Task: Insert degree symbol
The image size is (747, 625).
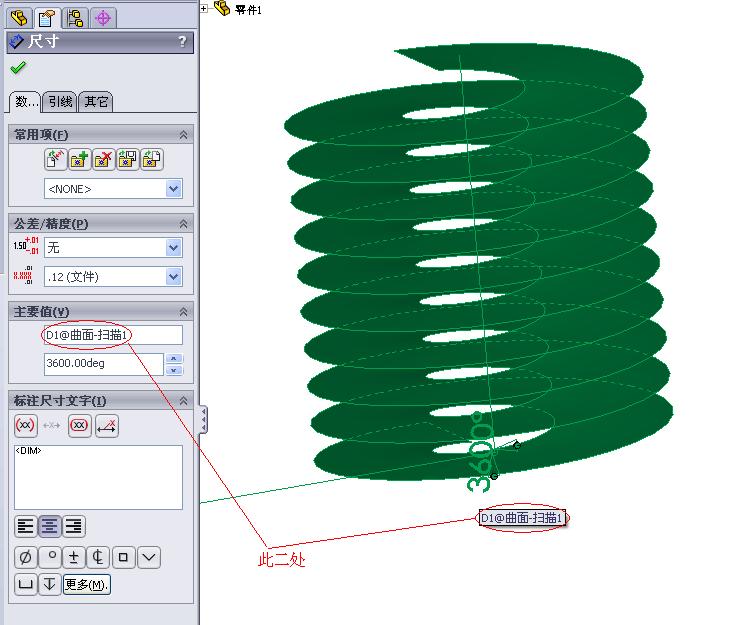Action: click(x=50, y=557)
